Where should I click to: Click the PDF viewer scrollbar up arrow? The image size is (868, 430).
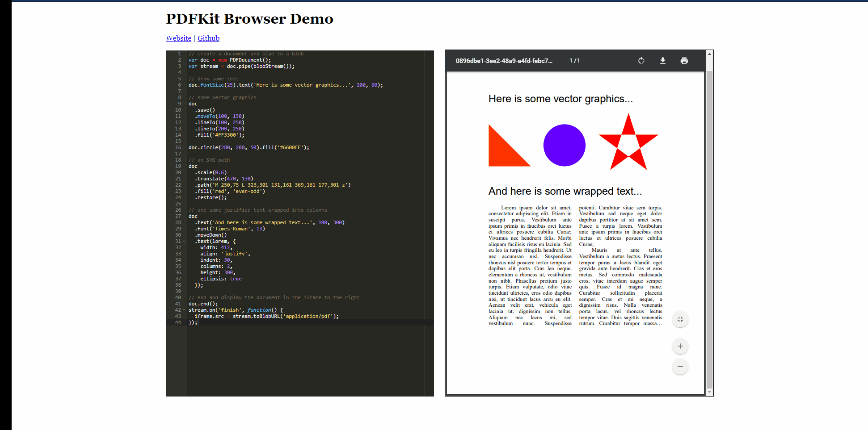pyautogui.click(x=709, y=54)
